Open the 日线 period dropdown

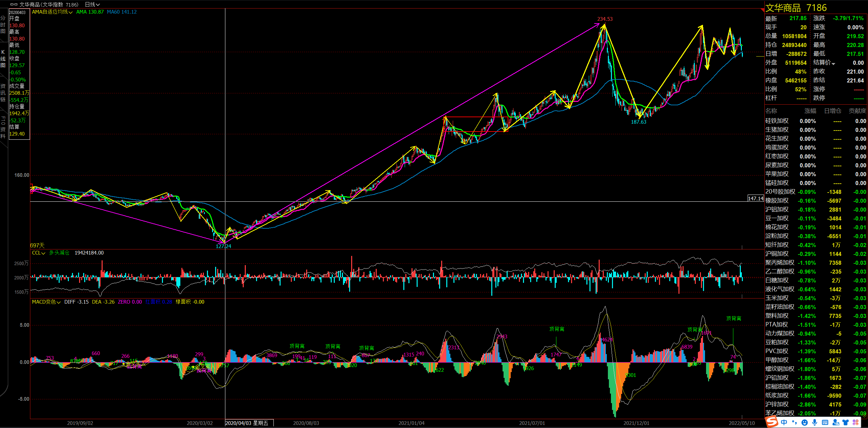coord(92,4)
